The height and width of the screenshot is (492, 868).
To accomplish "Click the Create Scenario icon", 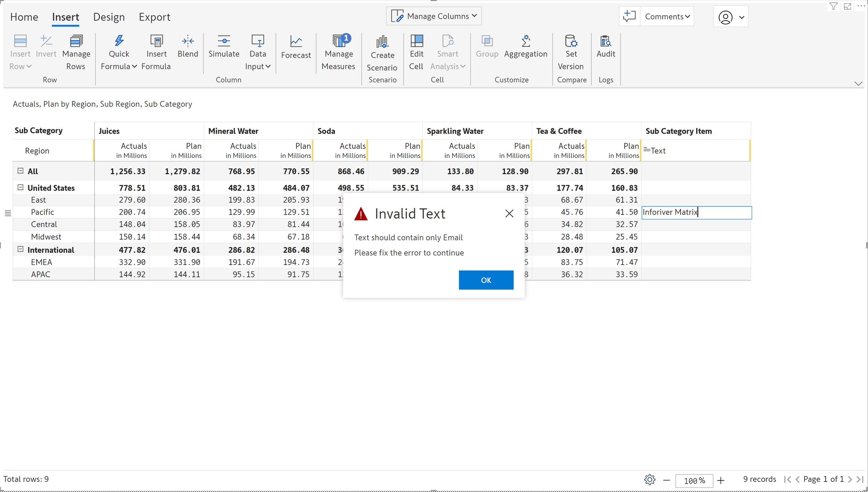I will (x=382, y=41).
